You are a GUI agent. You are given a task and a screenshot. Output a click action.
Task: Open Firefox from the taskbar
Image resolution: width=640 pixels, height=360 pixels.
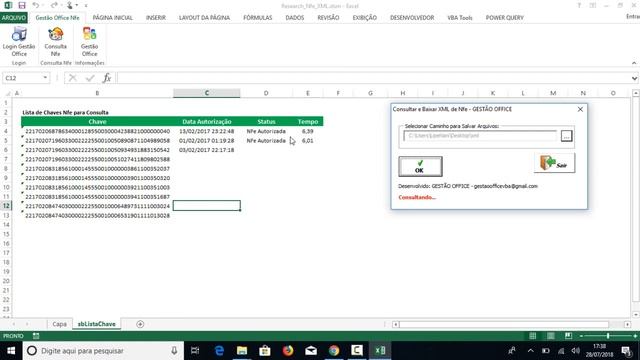288,351
